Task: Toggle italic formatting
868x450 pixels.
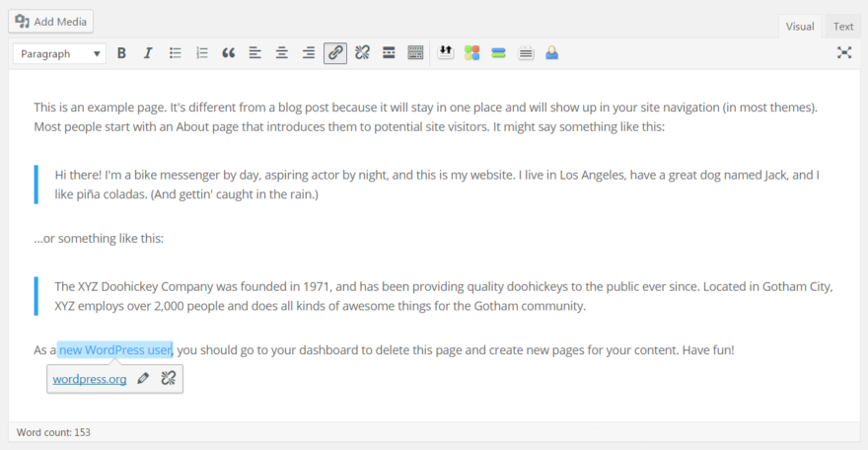Action: [148, 53]
